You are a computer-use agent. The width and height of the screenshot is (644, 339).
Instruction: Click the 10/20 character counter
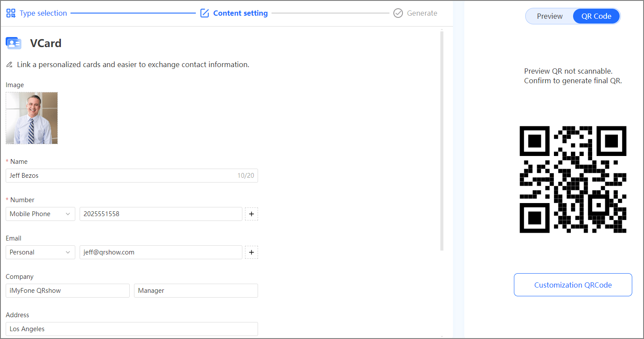point(245,176)
